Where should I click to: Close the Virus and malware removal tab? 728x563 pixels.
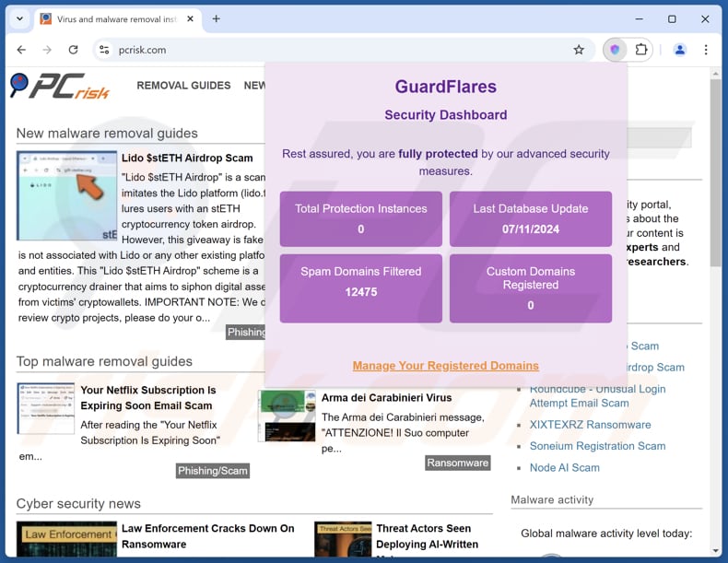click(x=191, y=19)
